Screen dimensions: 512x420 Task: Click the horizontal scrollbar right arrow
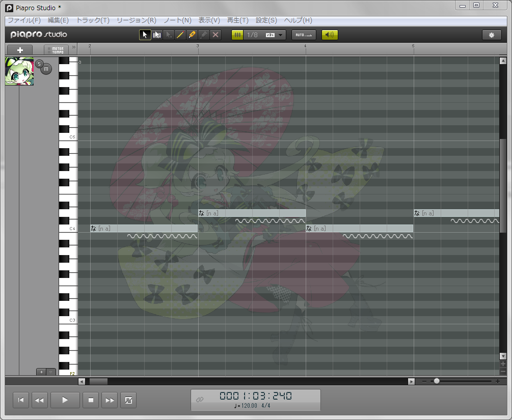pos(412,381)
